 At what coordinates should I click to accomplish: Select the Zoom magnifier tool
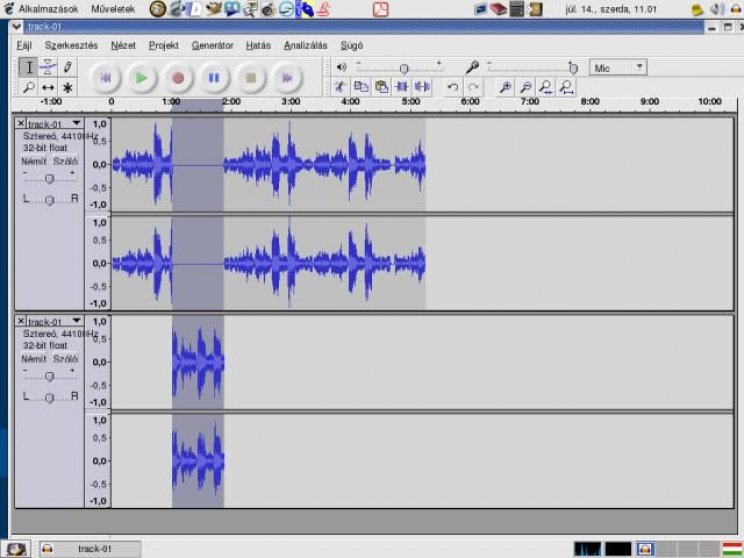[x=28, y=87]
